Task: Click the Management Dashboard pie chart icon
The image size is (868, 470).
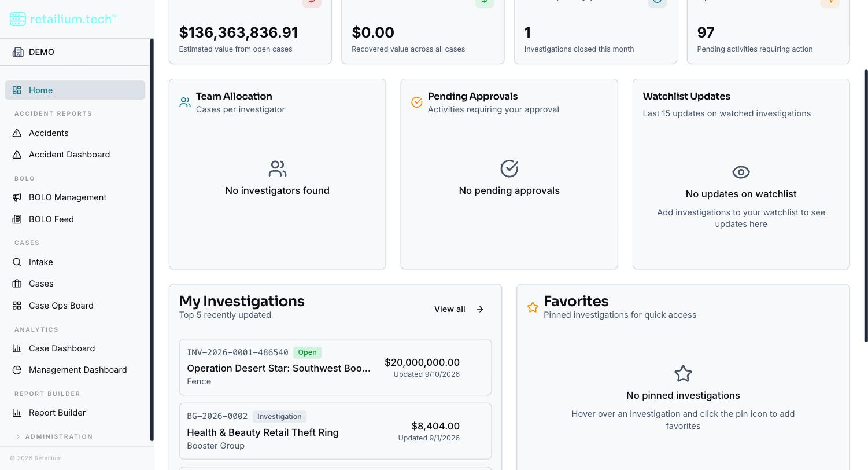Action: pyautogui.click(x=17, y=370)
